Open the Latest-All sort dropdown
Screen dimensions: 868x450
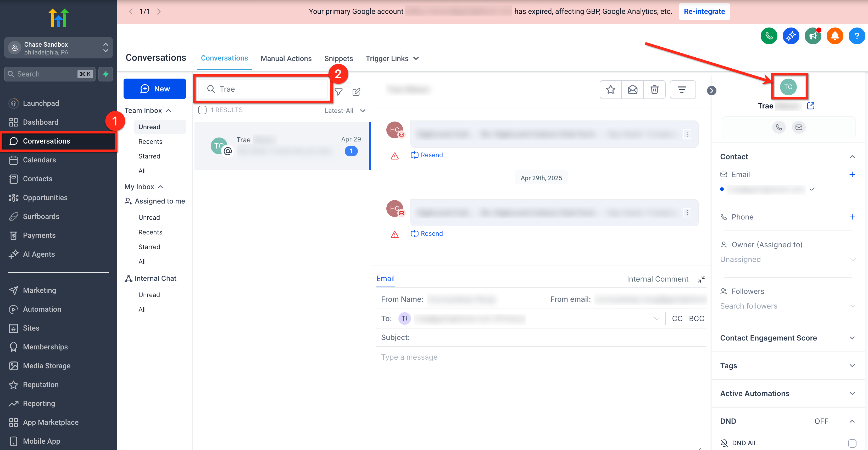coord(345,111)
